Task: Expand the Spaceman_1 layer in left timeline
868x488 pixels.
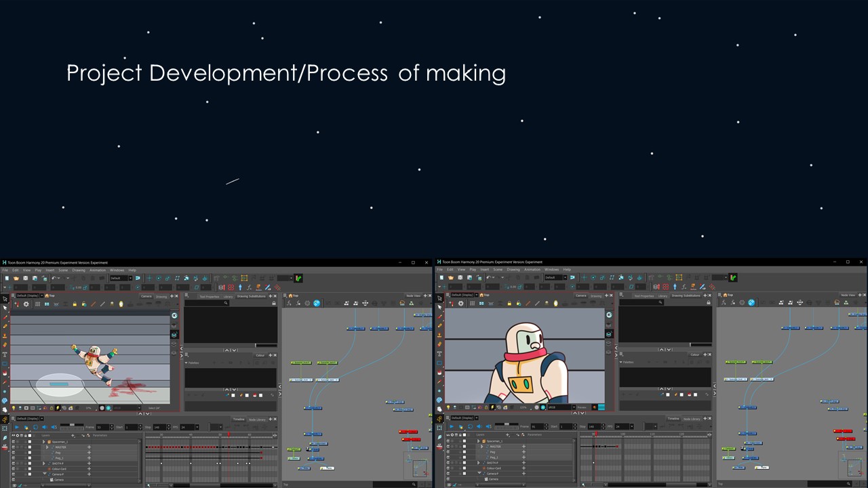Action: pos(42,441)
